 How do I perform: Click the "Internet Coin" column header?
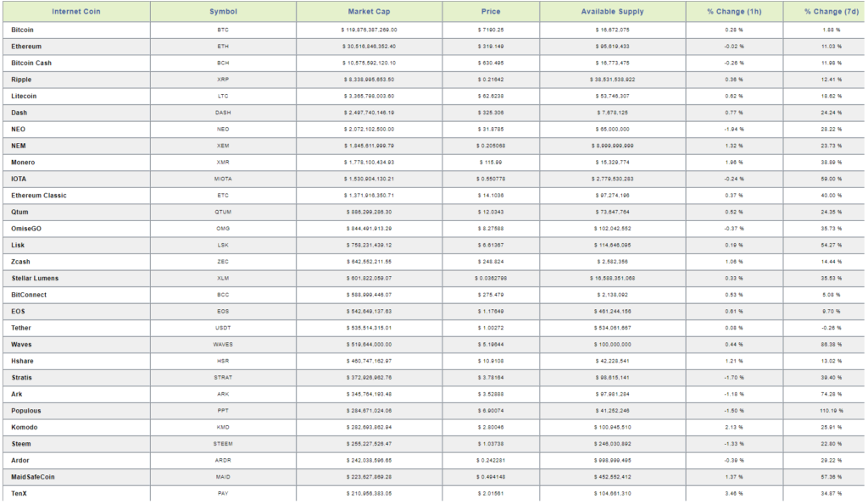click(76, 12)
